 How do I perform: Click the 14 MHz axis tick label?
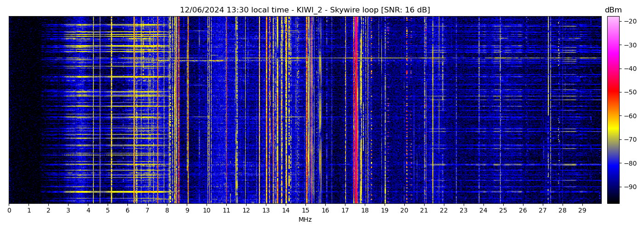click(286, 211)
